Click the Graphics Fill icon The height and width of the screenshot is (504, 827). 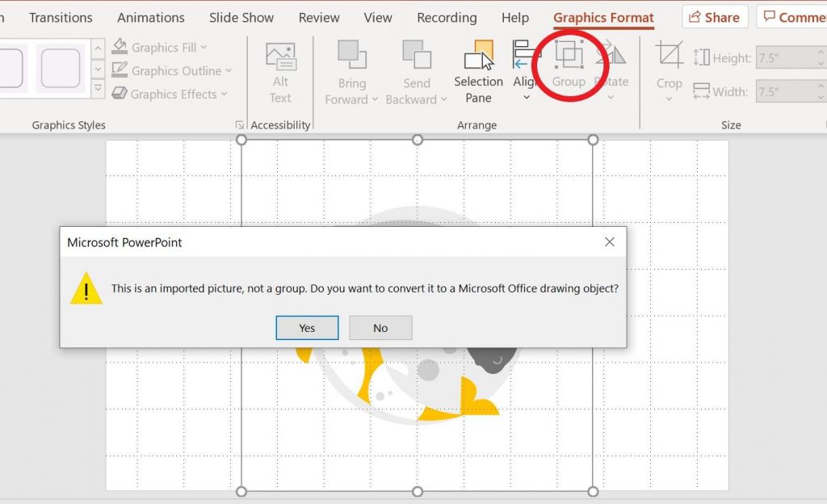[121, 47]
